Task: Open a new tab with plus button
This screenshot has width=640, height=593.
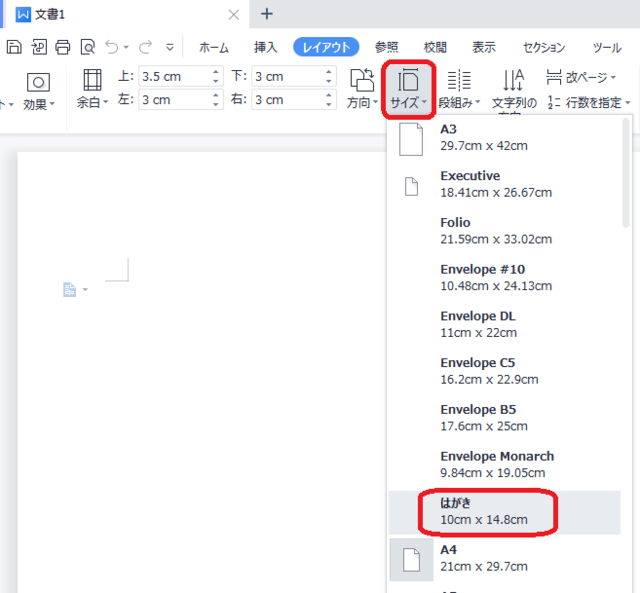Action: 266,14
